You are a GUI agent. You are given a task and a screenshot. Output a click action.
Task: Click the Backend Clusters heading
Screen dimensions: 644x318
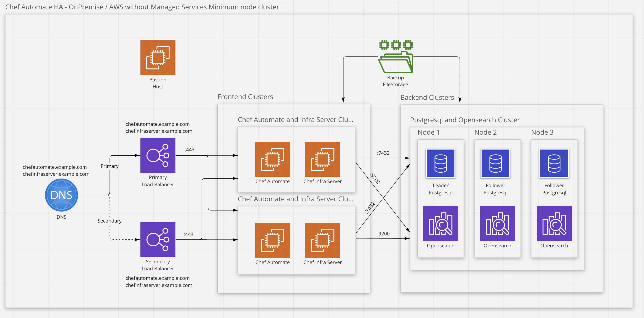427,97
